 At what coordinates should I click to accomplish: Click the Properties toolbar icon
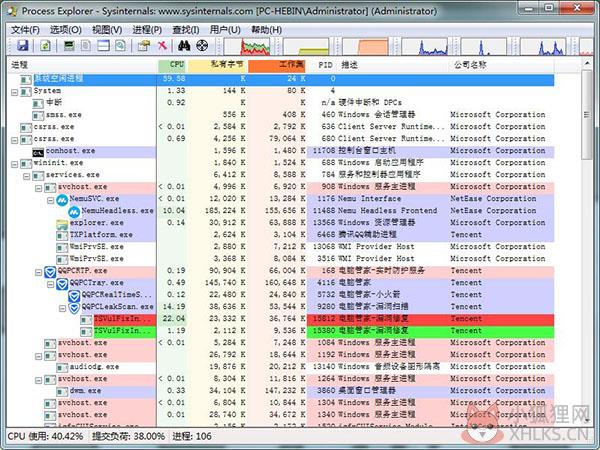click(x=144, y=46)
